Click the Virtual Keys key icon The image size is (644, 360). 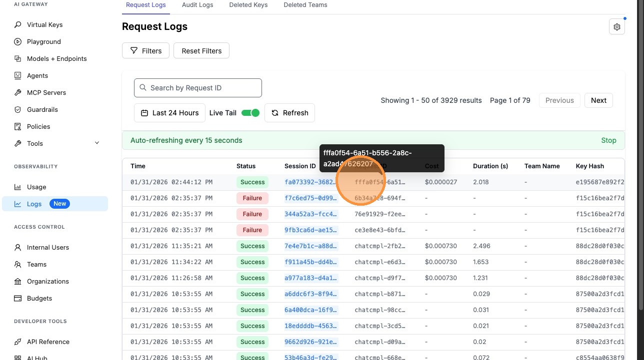pos(18,24)
